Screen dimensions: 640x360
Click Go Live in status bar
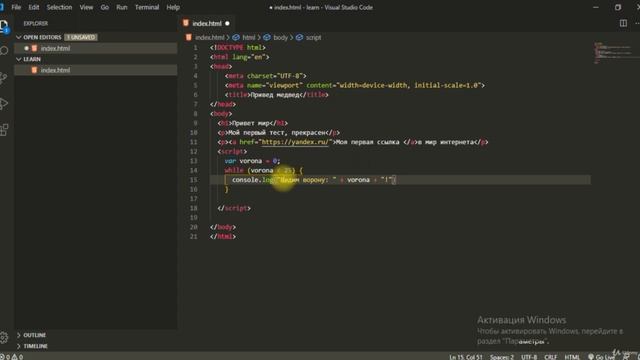(601, 357)
